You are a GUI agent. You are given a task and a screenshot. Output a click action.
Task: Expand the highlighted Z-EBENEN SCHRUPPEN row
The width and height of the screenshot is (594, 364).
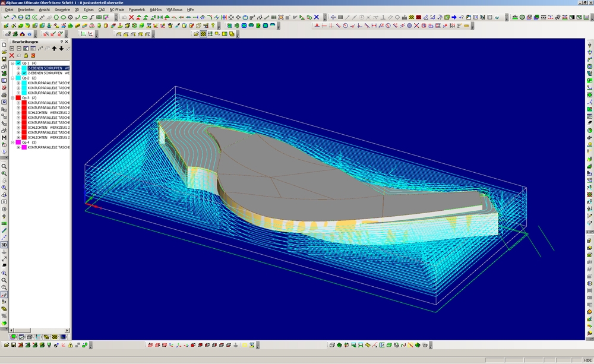pos(18,68)
